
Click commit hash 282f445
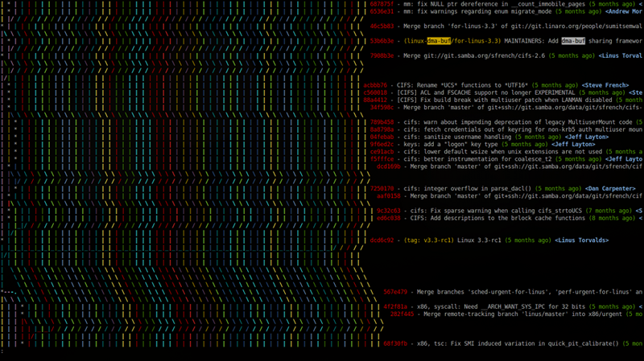click(x=402, y=314)
